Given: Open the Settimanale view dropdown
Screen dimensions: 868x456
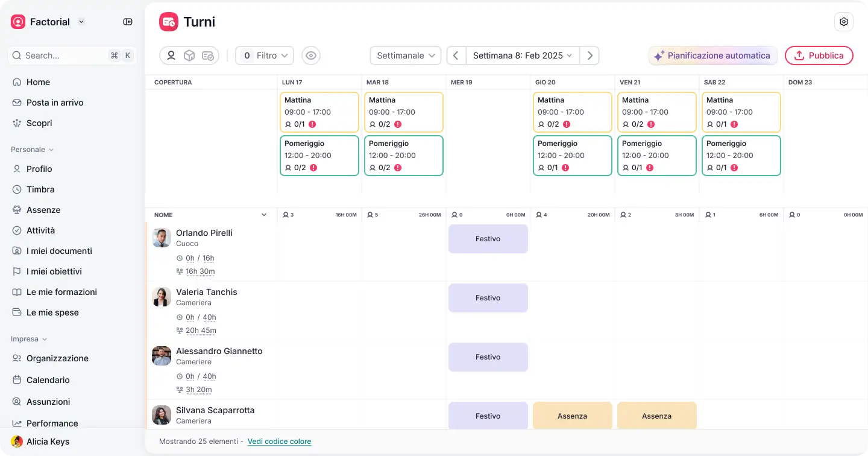Looking at the screenshot, I should [406, 55].
